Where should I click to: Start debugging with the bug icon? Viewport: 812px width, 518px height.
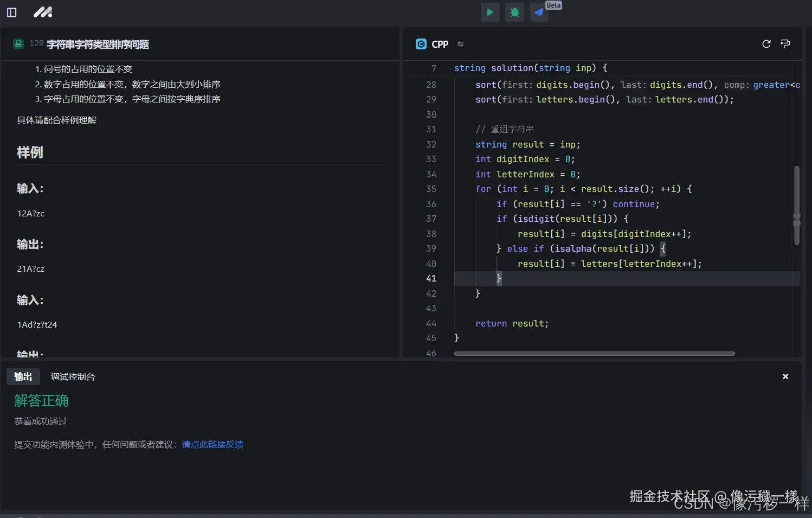514,12
